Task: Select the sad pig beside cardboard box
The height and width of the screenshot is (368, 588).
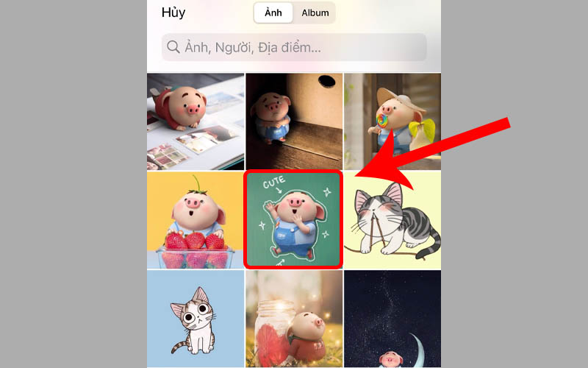Action: pyautogui.click(x=294, y=121)
